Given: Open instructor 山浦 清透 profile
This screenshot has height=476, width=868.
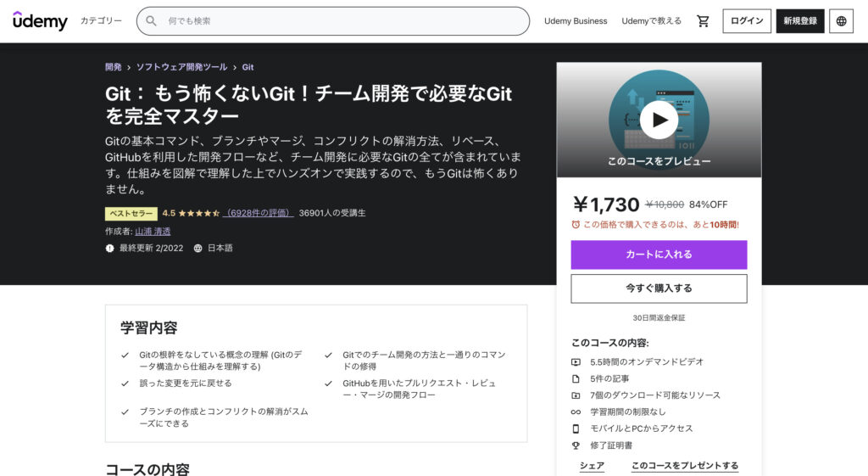Looking at the screenshot, I should tap(153, 231).
